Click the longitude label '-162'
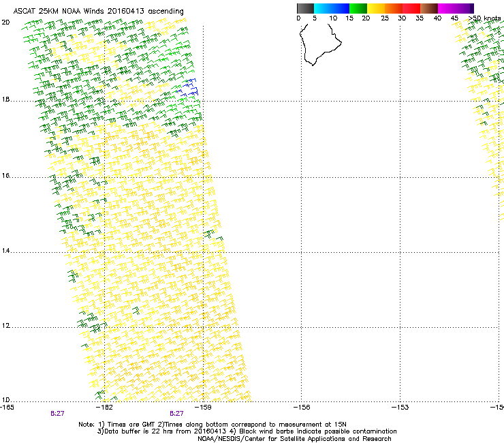Screen dimensions: 504x443 [104, 408]
